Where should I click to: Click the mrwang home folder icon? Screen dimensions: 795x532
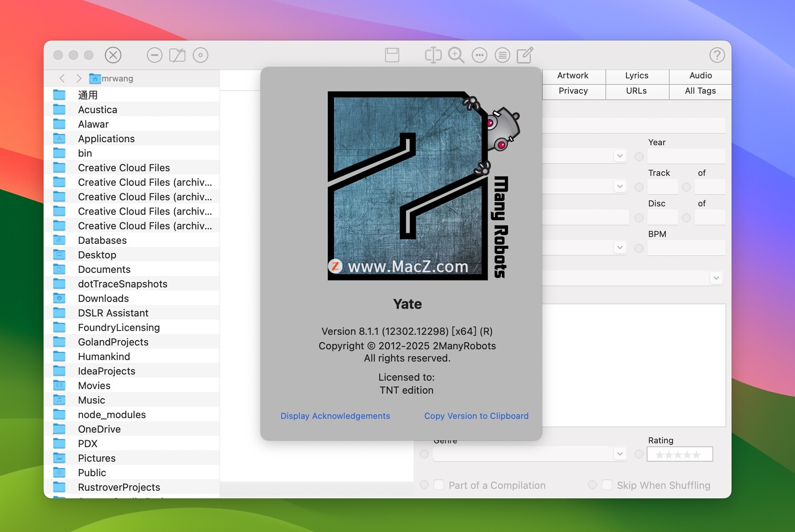point(95,78)
